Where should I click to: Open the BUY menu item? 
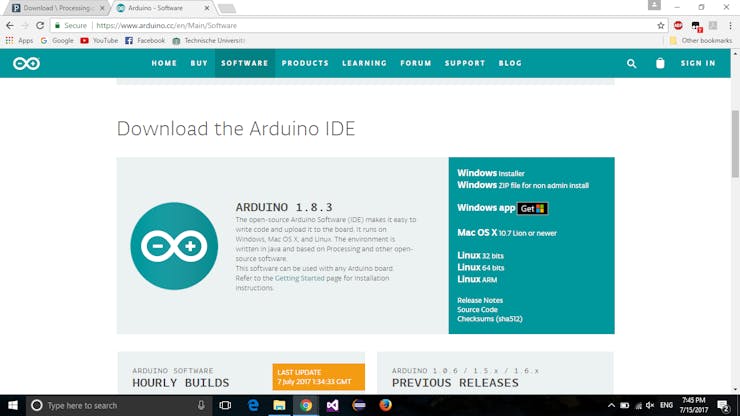(x=199, y=63)
